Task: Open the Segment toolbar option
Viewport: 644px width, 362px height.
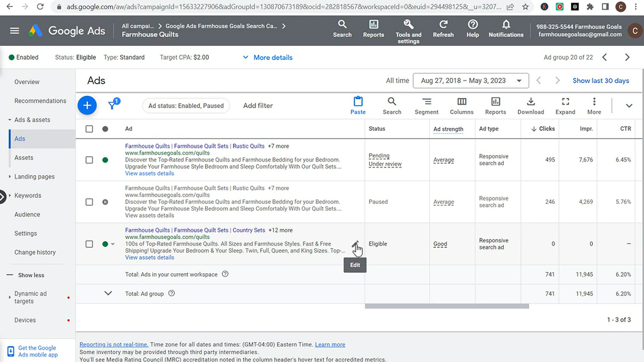Action: [x=426, y=106]
